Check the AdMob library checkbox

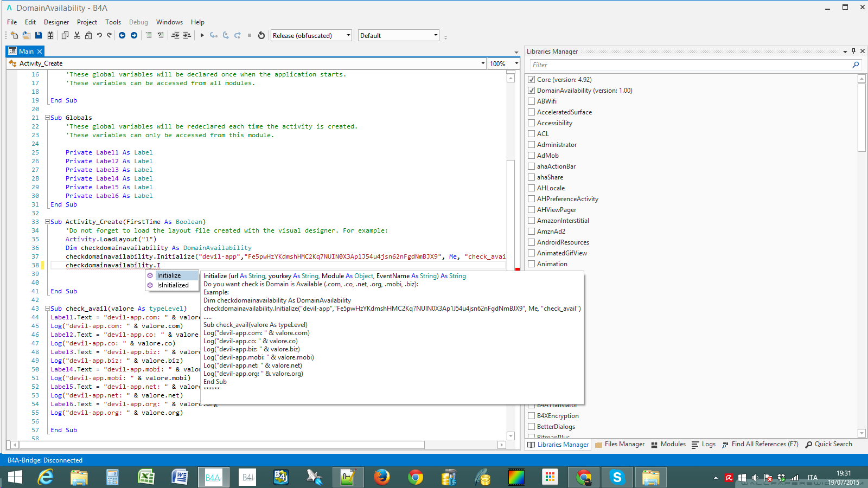click(x=532, y=156)
